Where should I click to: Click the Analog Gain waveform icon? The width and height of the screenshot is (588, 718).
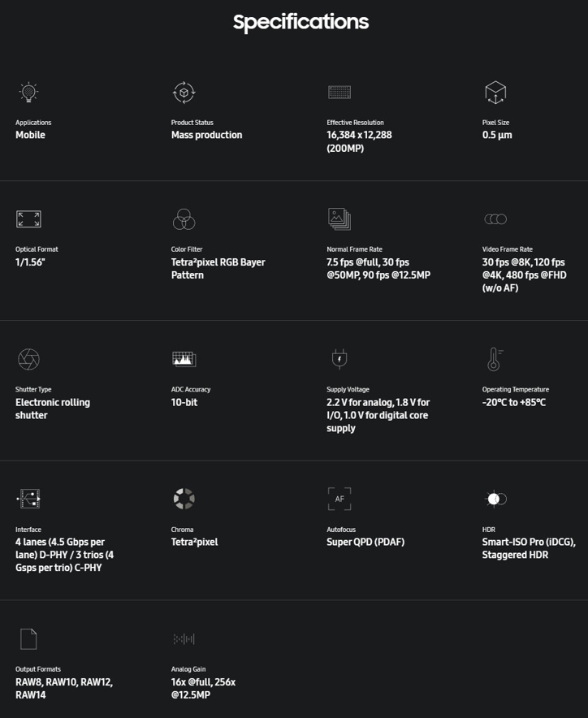184,639
